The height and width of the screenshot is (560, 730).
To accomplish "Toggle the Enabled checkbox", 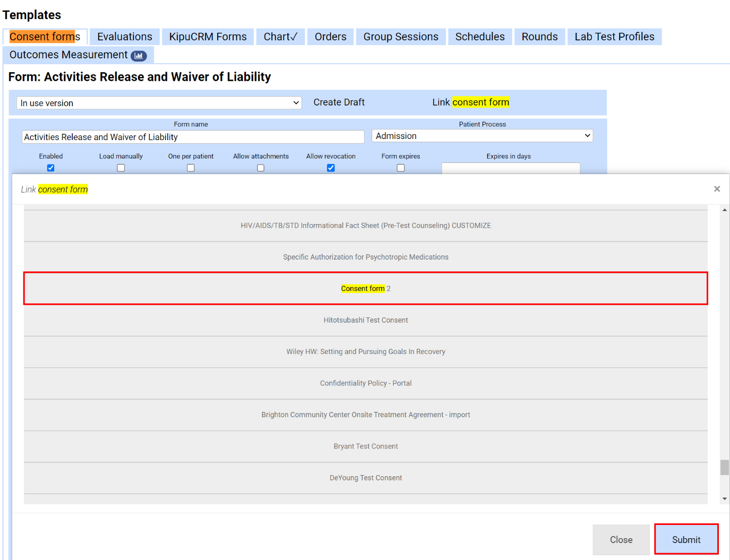I will click(x=51, y=168).
